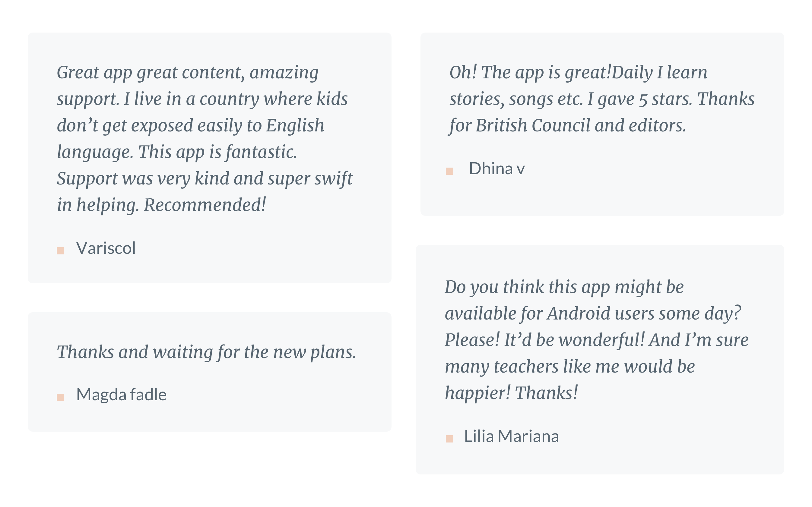Viewport: 812px width, 507px height.
Task: Click 'Thanks and waiting for the new plans' quote
Action: tap(206, 352)
